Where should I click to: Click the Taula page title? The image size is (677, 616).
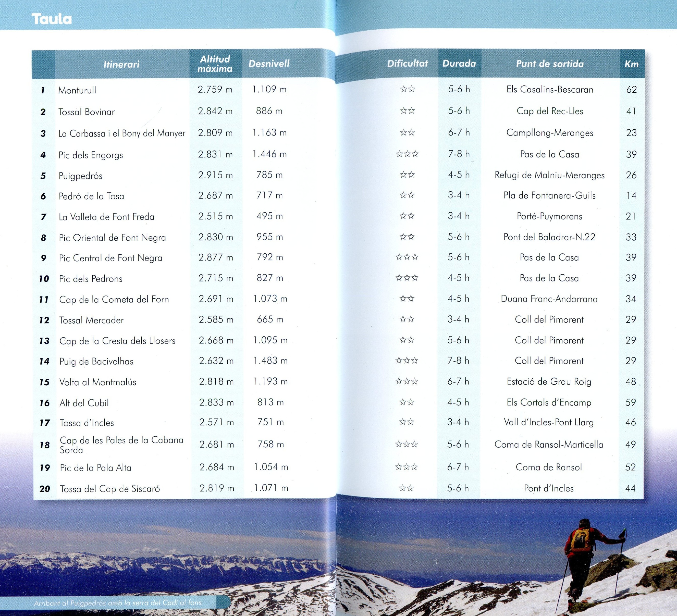(52, 19)
